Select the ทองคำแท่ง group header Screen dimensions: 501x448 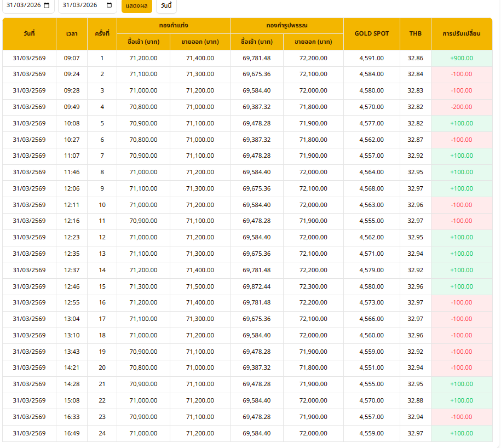[x=174, y=25]
